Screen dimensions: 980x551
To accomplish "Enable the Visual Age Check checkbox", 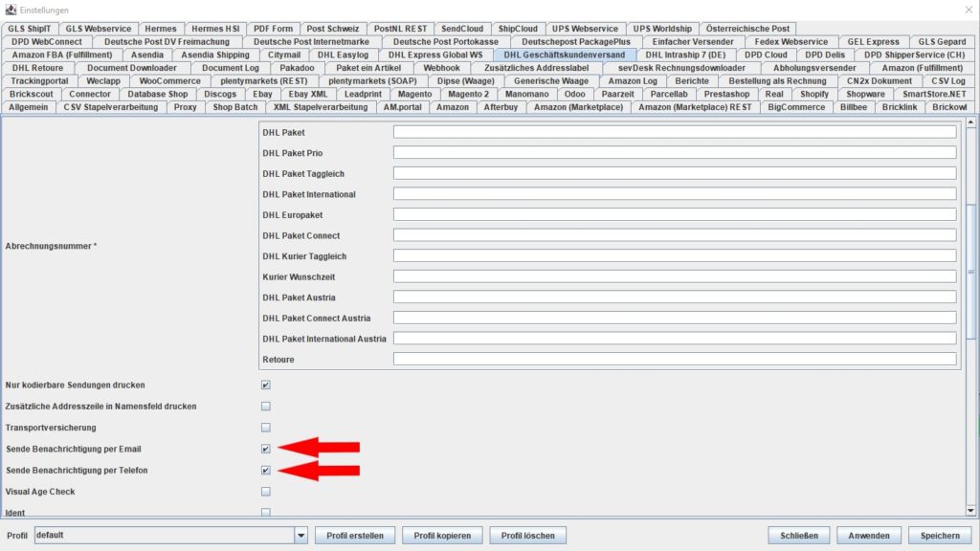I will point(266,492).
